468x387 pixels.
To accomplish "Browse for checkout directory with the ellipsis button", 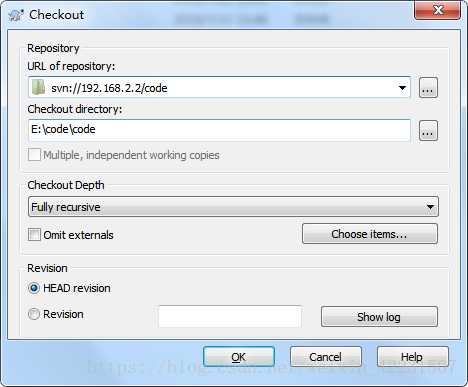I will (x=428, y=130).
